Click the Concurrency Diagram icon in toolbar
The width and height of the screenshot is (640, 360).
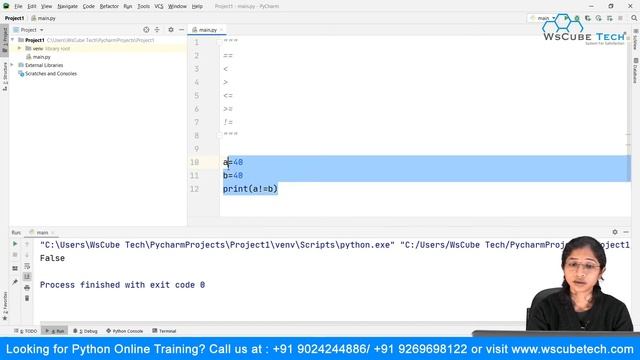coord(609,18)
